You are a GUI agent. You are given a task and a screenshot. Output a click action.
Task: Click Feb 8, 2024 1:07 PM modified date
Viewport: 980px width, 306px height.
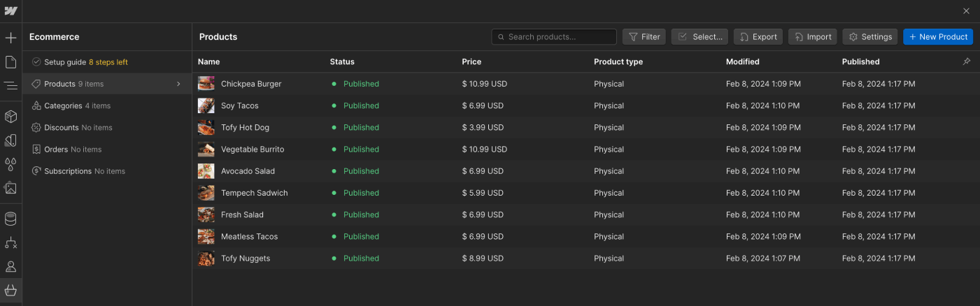(763, 258)
